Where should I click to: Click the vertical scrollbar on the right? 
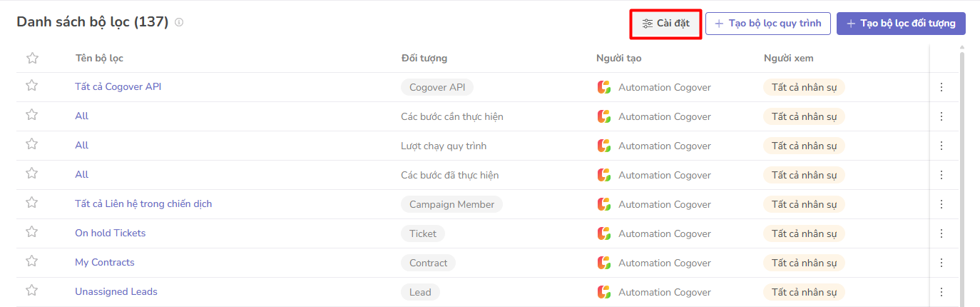click(961, 178)
